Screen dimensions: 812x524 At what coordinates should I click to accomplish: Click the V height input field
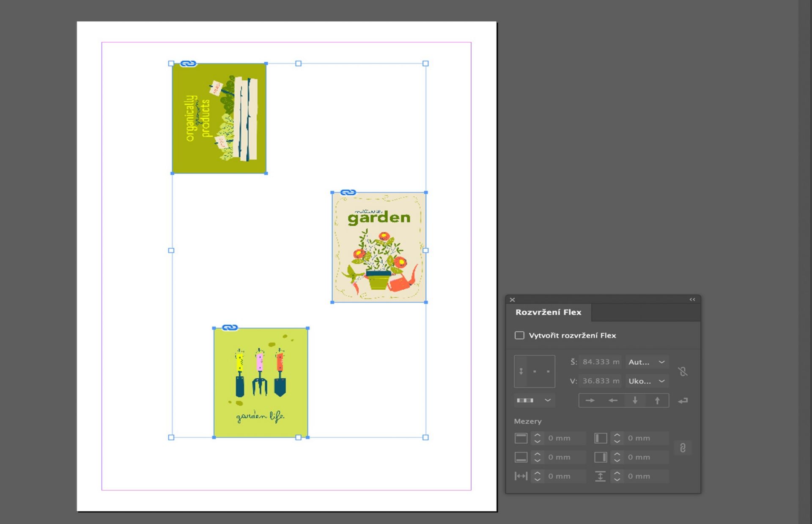pos(600,381)
